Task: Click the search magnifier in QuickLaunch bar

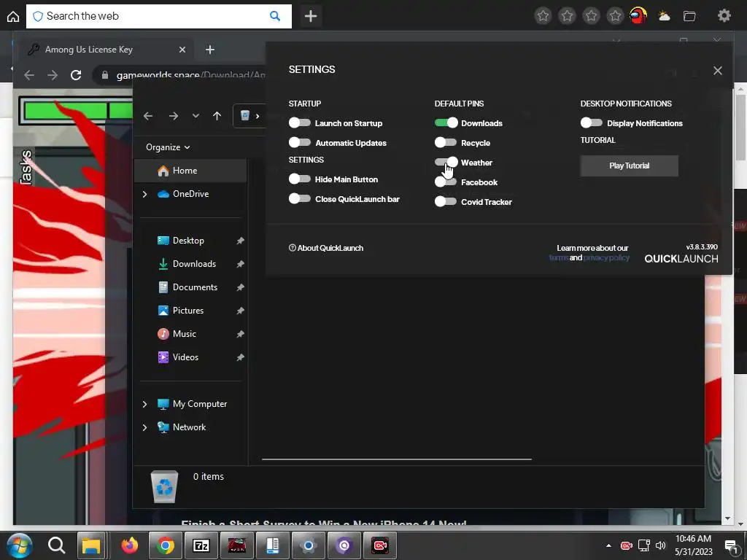Action: click(x=275, y=16)
